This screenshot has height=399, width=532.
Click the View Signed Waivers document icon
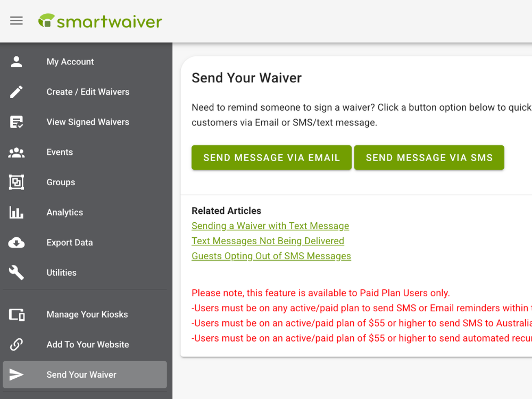16,122
